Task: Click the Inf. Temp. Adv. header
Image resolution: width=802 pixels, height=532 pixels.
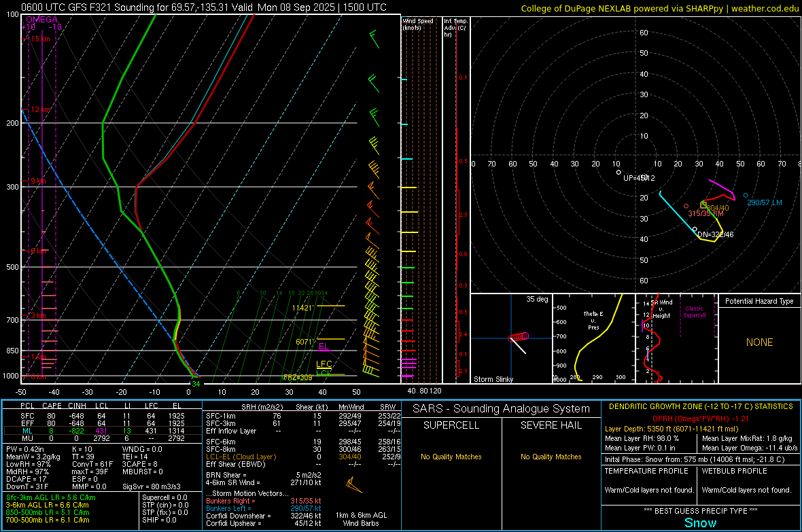Action: [x=455, y=28]
